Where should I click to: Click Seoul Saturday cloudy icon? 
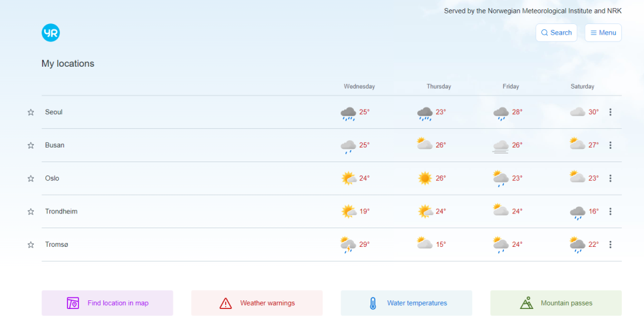(x=577, y=112)
